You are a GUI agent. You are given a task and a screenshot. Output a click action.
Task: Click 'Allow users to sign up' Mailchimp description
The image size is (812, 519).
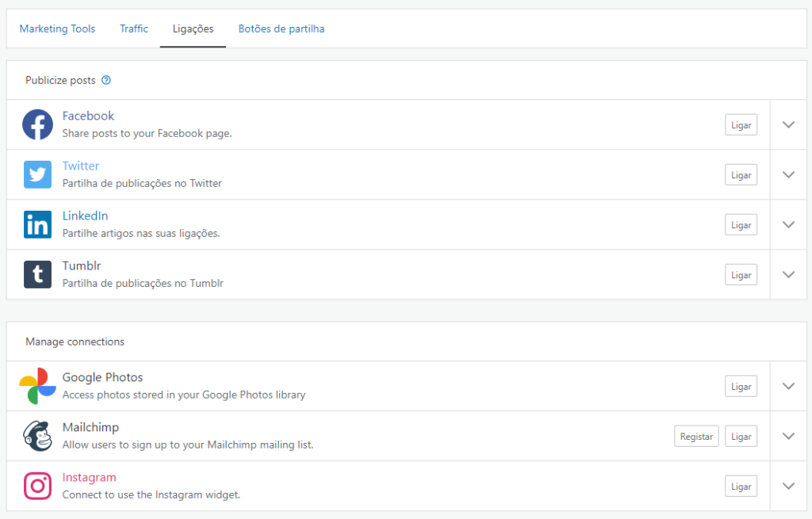click(188, 445)
